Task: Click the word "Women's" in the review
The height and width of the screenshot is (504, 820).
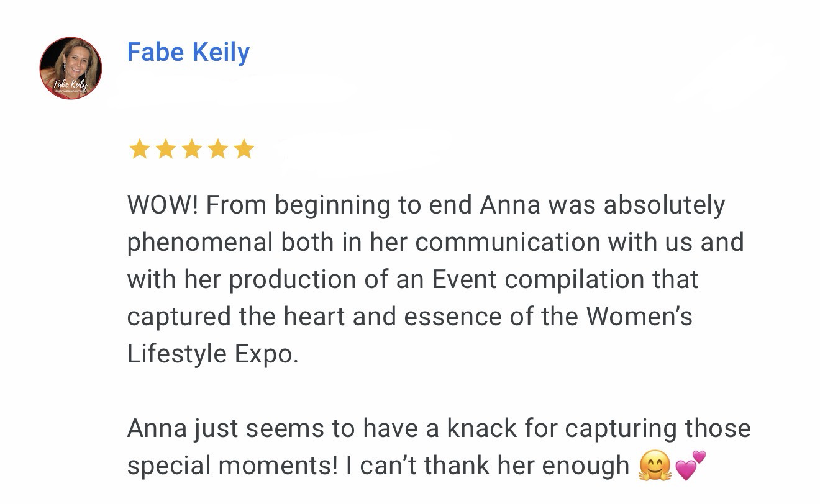Action: tap(639, 317)
